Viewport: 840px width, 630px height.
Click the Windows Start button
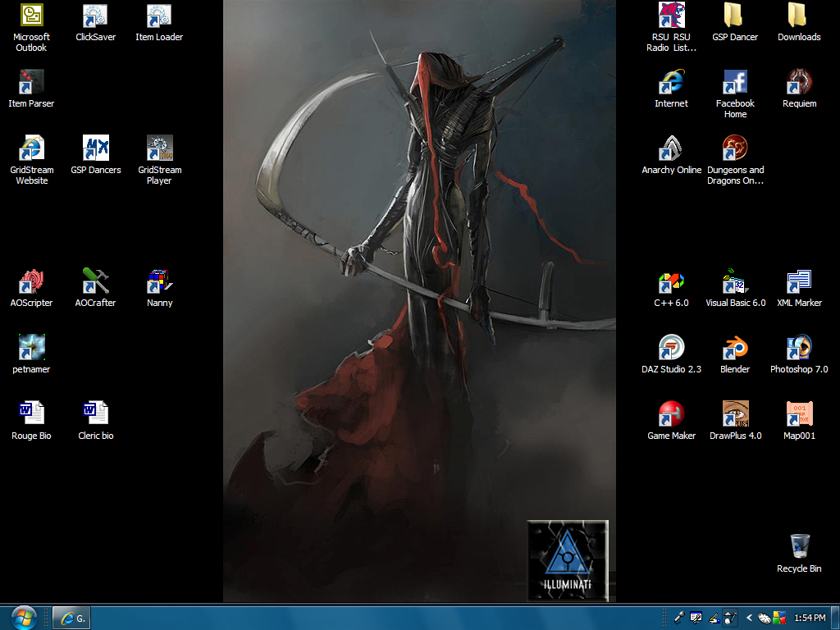23,617
